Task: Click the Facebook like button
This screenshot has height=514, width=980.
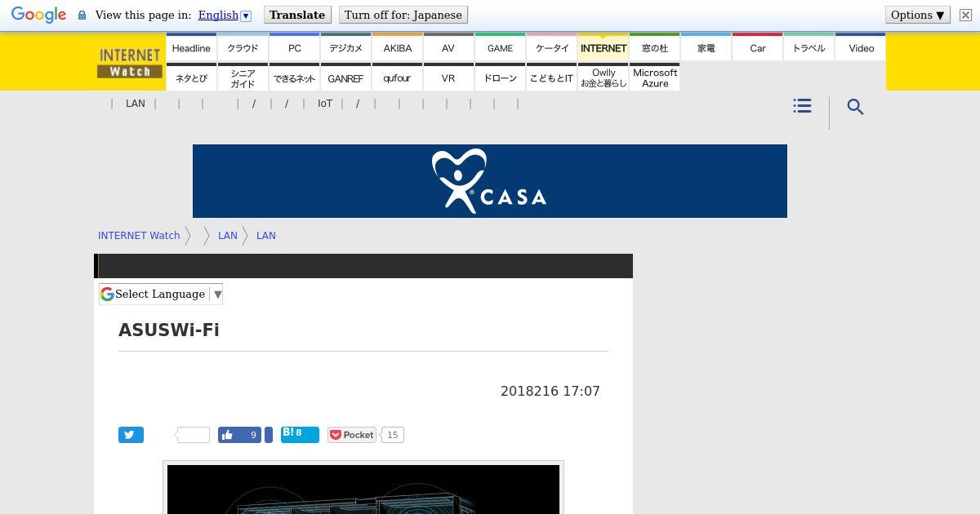Action: (x=239, y=435)
